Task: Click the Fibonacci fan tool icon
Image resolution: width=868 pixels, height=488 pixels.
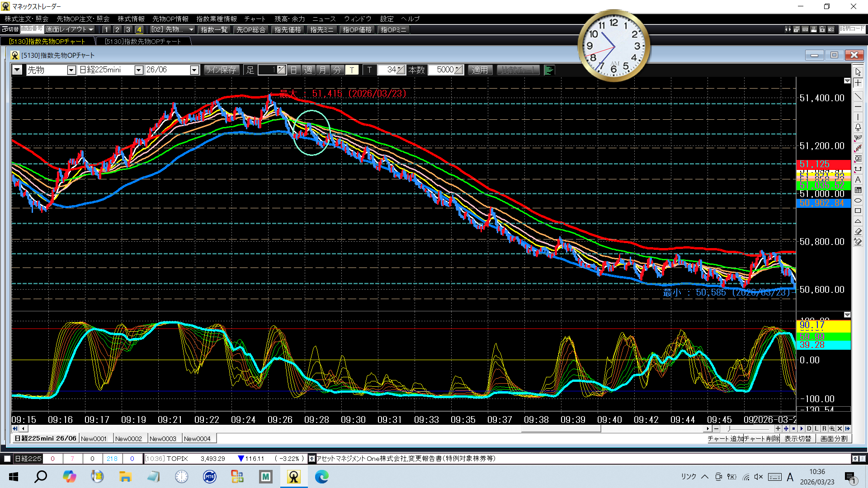Action: (x=858, y=138)
